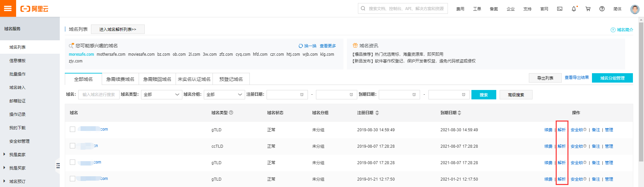The image size is (644, 187).
Task: Open the Cloud Shell terminal icon
Action: (x=560, y=9)
